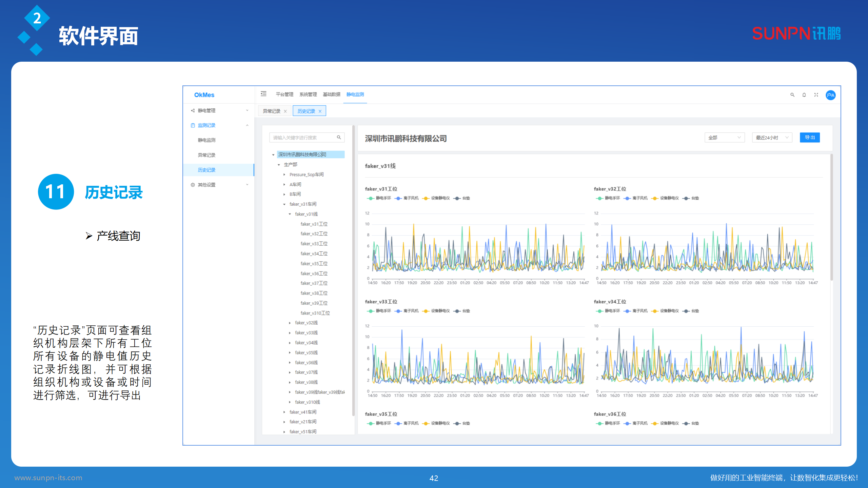Open the 全部 device filter dropdown
Image resolution: width=868 pixels, height=488 pixels.
point(724,138)
